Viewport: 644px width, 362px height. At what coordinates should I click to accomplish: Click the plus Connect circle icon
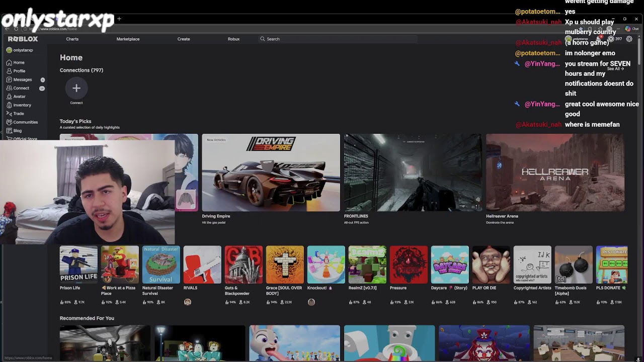pyautogui.click(x=76, y=88)
